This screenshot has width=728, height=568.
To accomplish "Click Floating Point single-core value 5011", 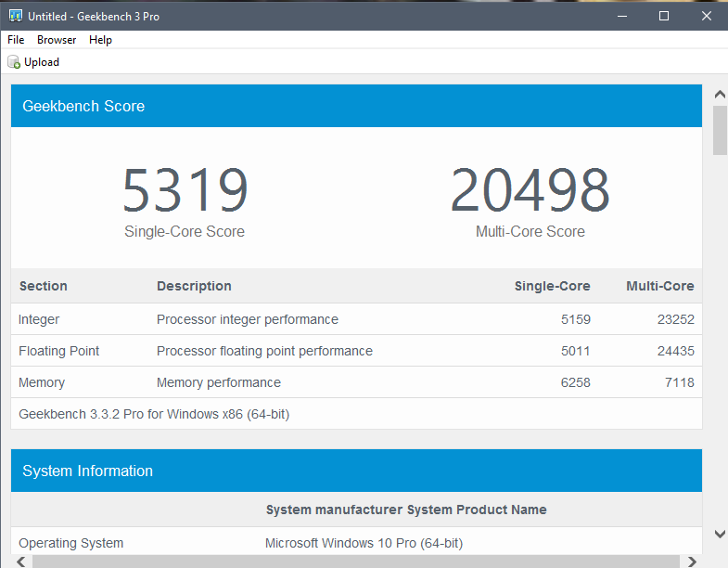I will 575,351.
